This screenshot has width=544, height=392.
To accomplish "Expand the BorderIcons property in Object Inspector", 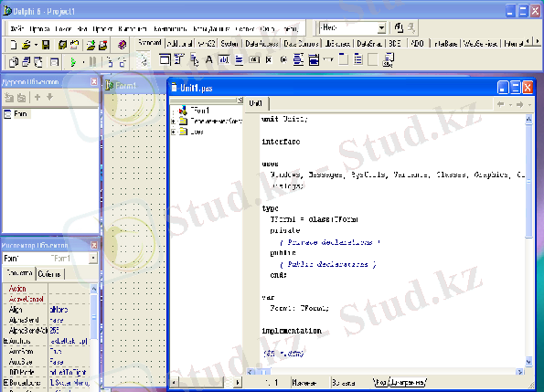I will pyautogui.click(x=5, y=383).
